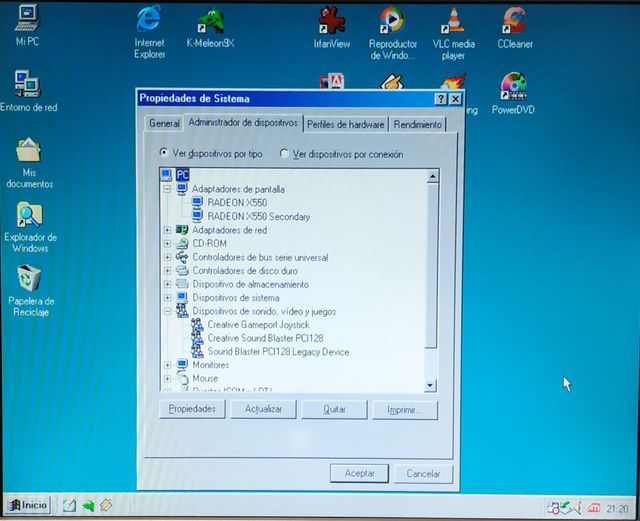Click the Adaptadores de red category icon
The height and width of the screenshot is (521, 640).
tap(182, 230)
